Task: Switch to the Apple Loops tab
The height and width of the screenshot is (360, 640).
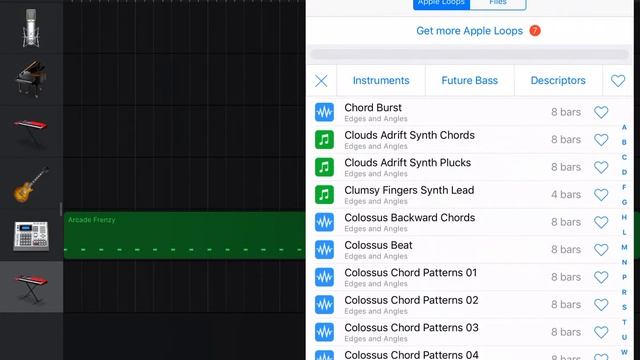Action: [x=441, y=4]
